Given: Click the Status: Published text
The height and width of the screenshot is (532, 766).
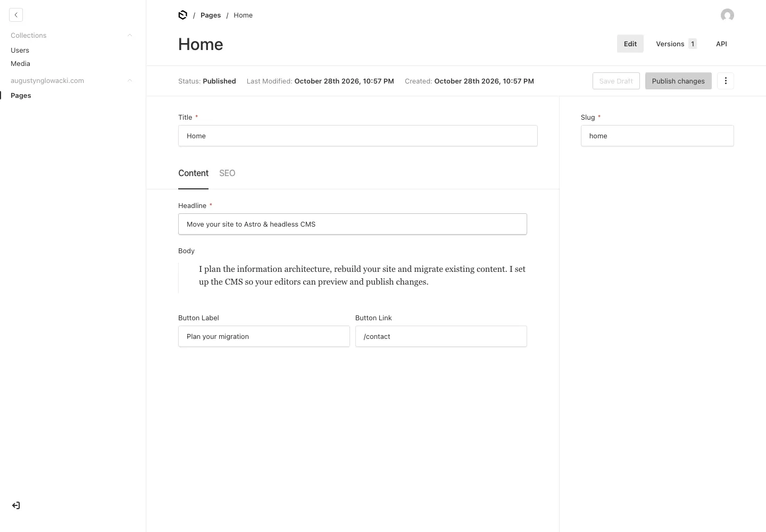Looking at the screenshot, I should pyautogui.click(x=207, y=81).
